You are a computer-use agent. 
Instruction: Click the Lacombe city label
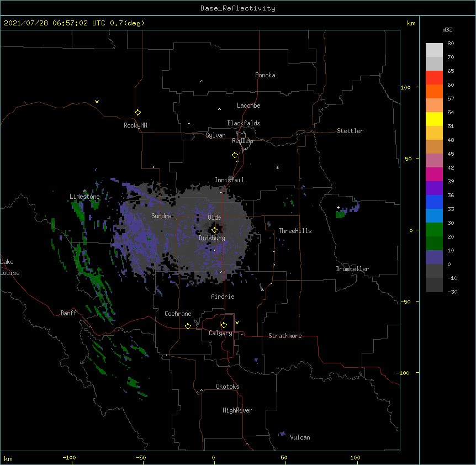[x=248, y=105]
